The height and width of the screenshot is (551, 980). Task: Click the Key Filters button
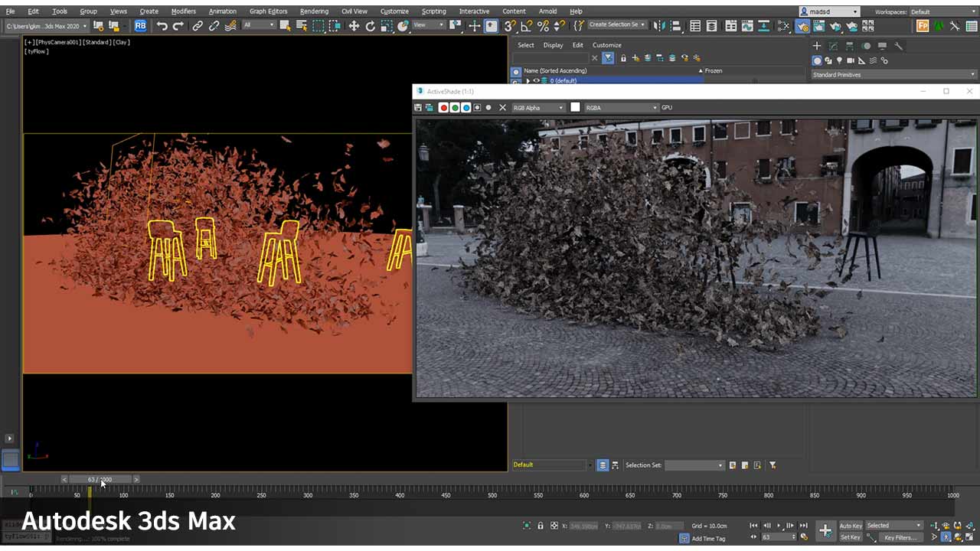[x=900, y=537]
